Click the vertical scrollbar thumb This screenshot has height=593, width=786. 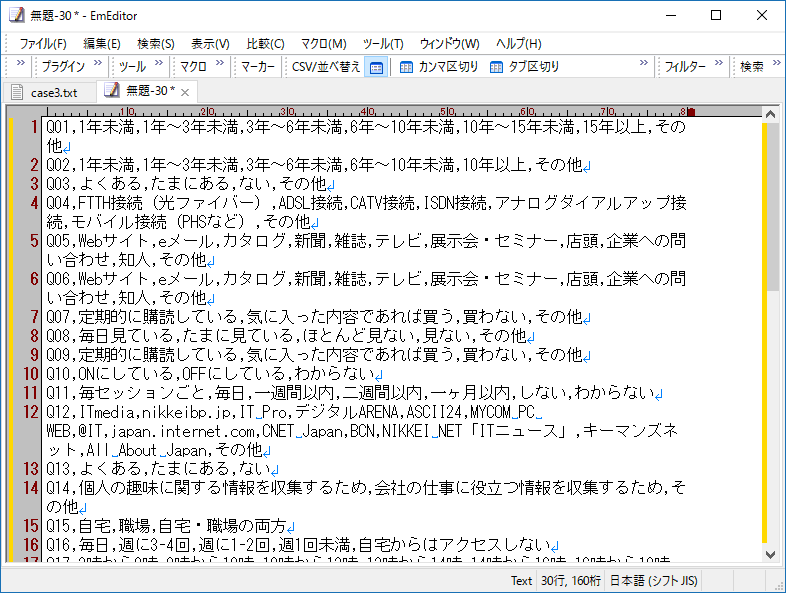(772, 207)
